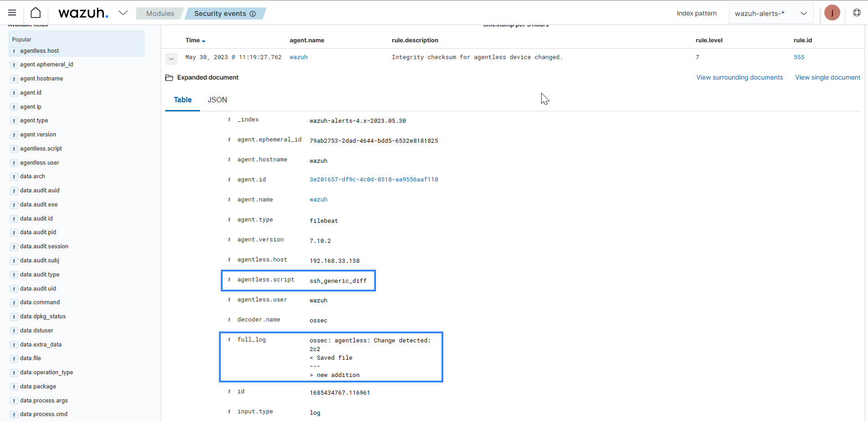Click the type icon on the decoder.name row
Image resolution: width=868 pixels, height=422 pixels.
[x=229, y=320]
